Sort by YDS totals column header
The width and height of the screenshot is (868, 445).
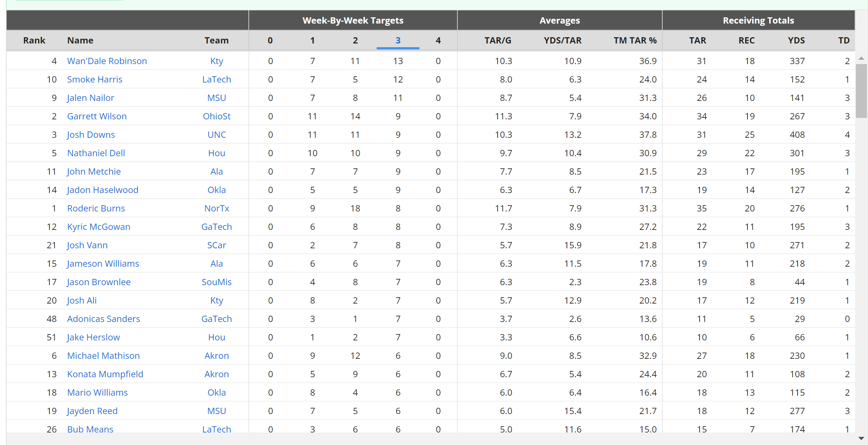tap(796, 40)
